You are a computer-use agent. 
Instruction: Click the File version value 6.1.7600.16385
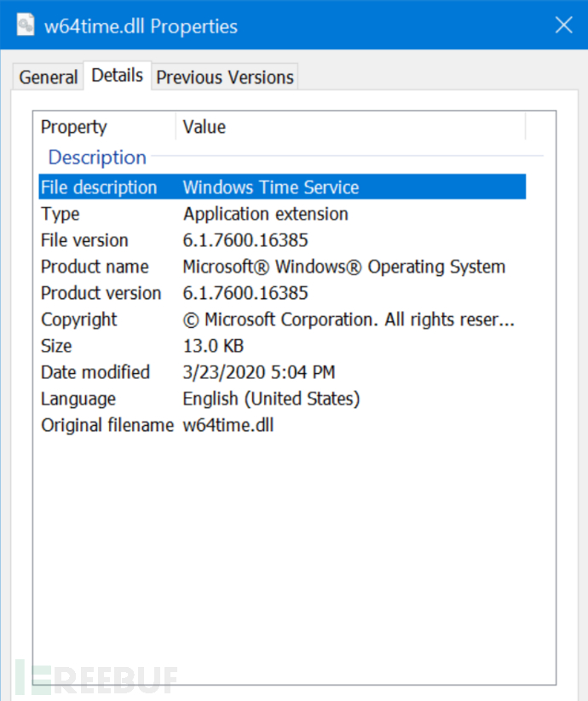click(x=245, y=240)
